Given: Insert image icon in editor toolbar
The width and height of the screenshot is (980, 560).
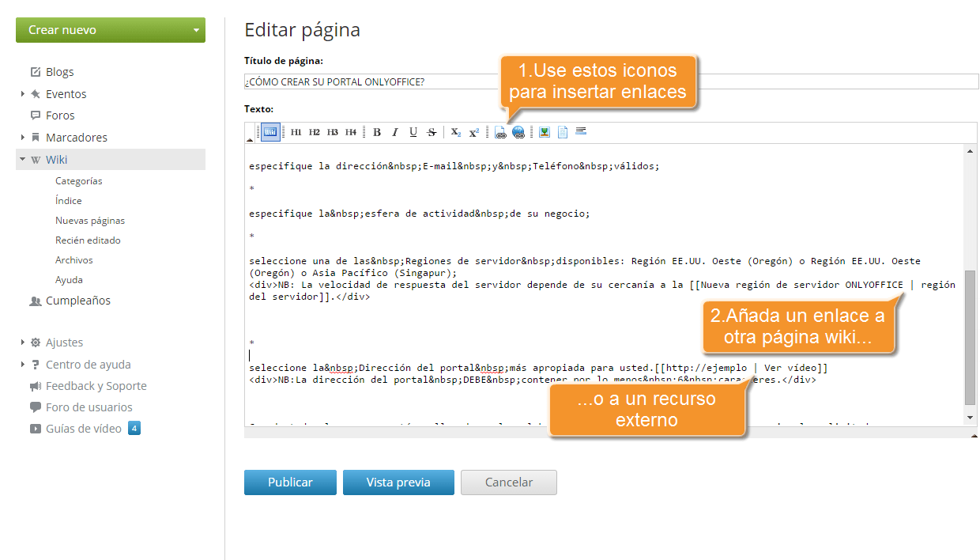Looking at the screenshot, I should coord(545,132).
